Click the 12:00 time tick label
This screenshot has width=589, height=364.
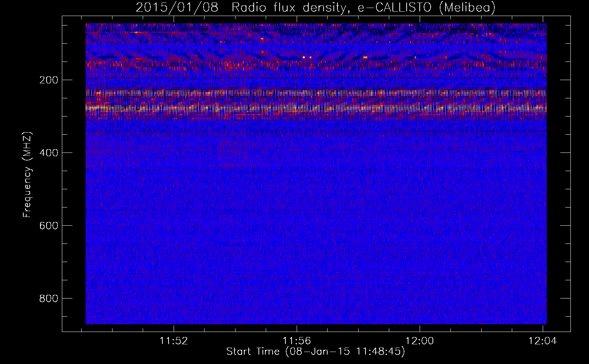[x=420, y=341]
